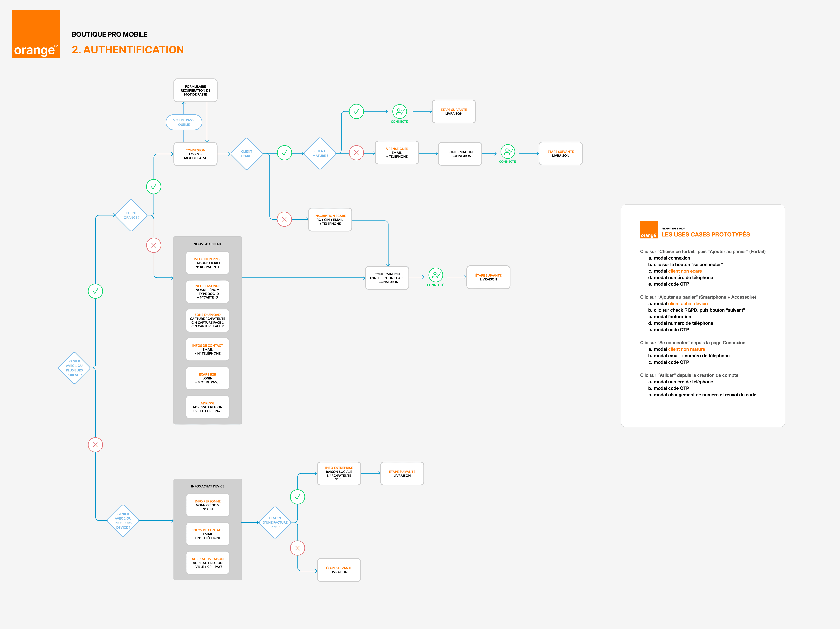Select the Client Ecare ? decision diamond
This screenshot has height=629, width=840.
click(x=247, y=154)
